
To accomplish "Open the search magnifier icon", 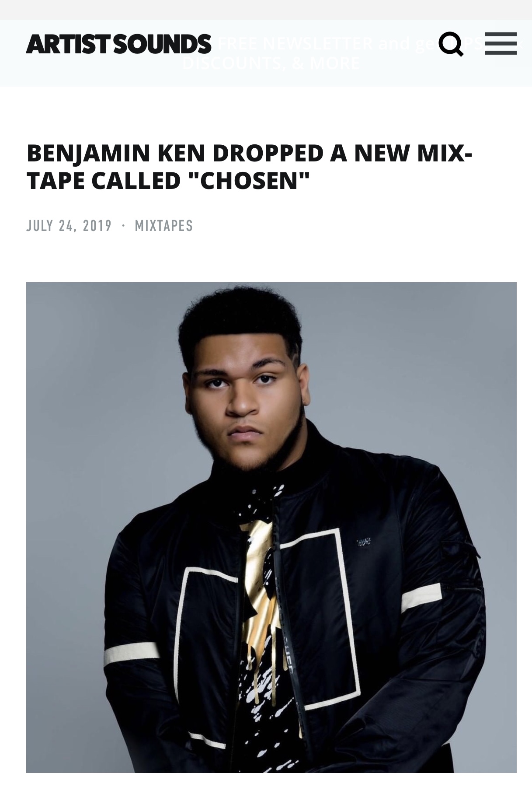I will point(451,44).
